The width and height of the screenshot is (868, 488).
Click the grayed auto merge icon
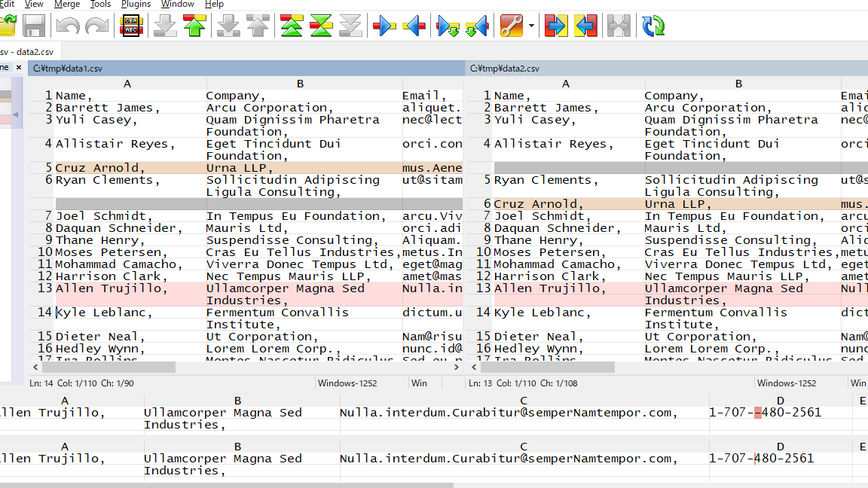click(619, 26)
